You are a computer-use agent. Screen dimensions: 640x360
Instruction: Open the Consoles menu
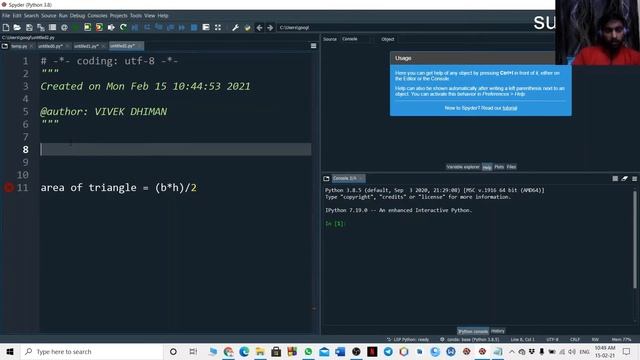[x=97, y=16]
